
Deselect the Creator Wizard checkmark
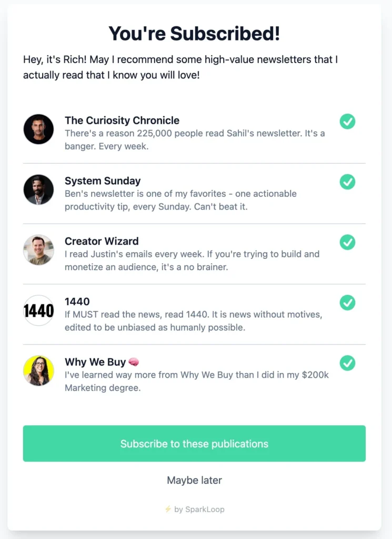coord(347,242)
